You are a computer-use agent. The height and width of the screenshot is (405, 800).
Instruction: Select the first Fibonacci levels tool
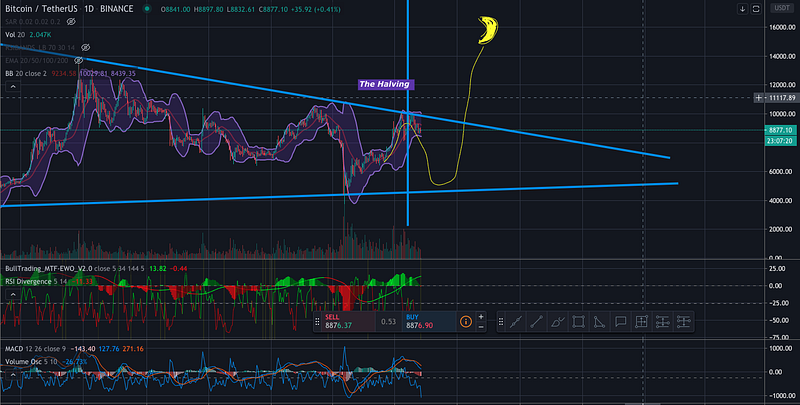click(x=662, y=322)
